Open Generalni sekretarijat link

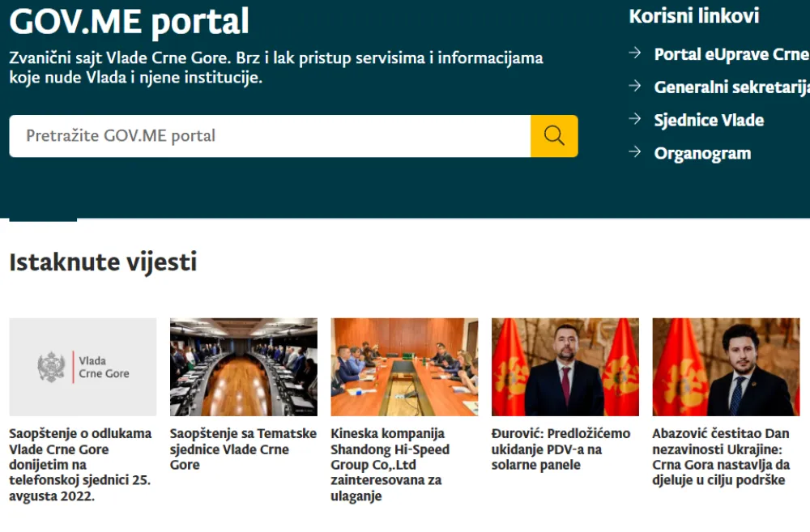[731, 87]
